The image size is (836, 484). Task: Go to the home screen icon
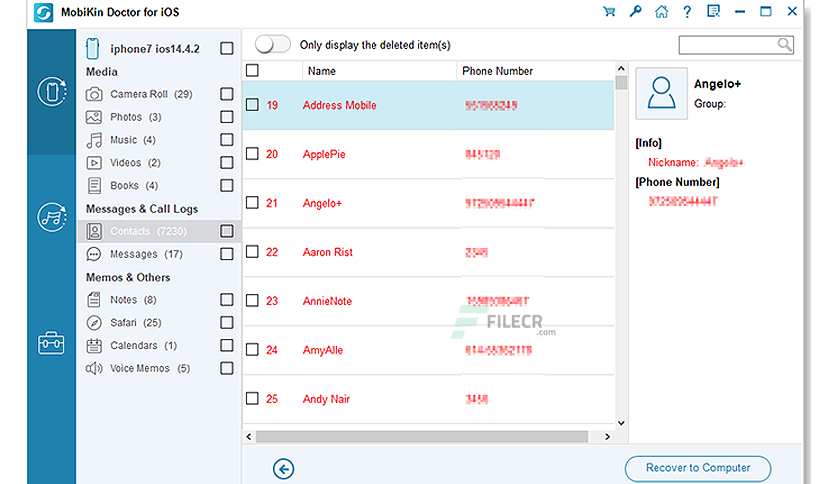[x=661, y=11]
